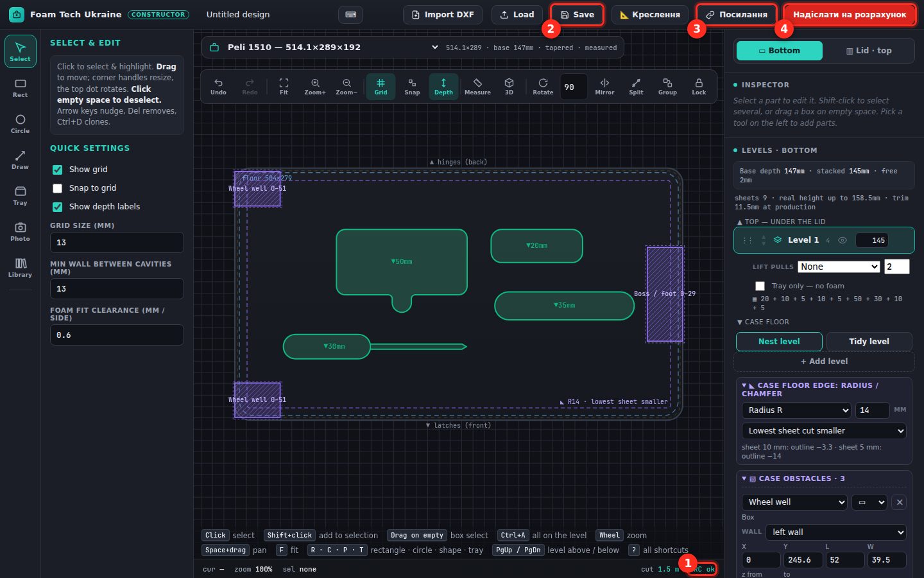Open the Photo tool

20,232
